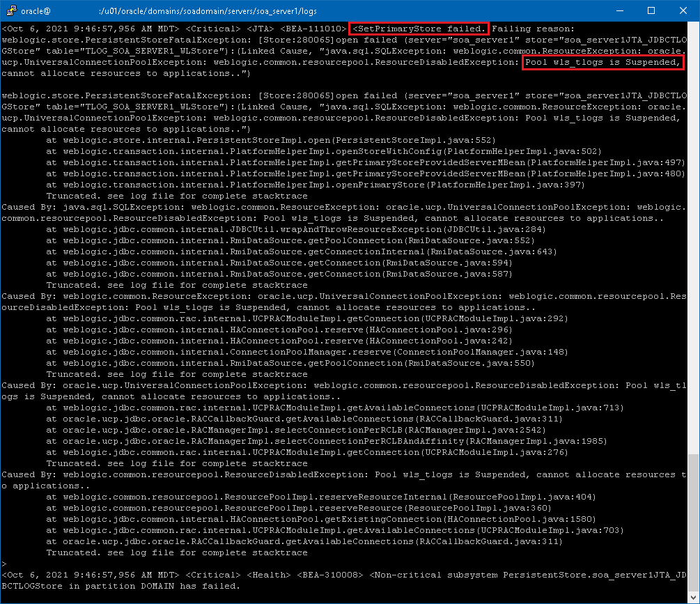Click the scrollbar down arrow

(x=694, y=598)
